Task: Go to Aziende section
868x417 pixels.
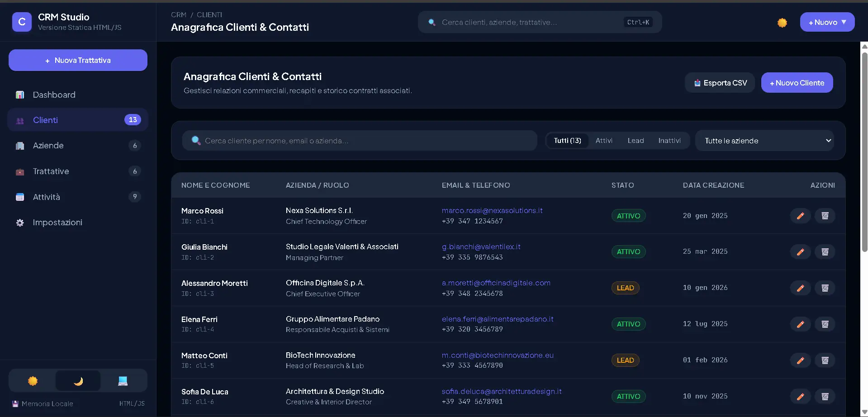Action: coord(78,146)
